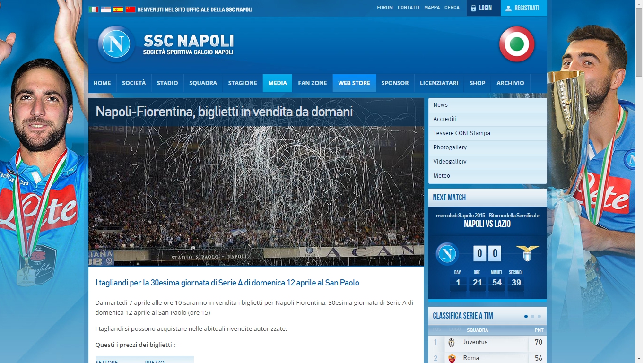Open the Cerca search link
The image size is (644, 363).
pos(452,8)
